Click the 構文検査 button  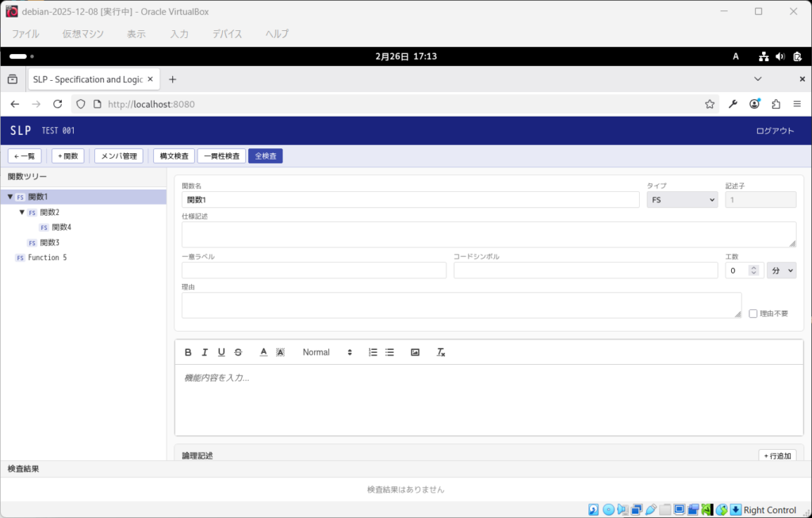point(172,156)
